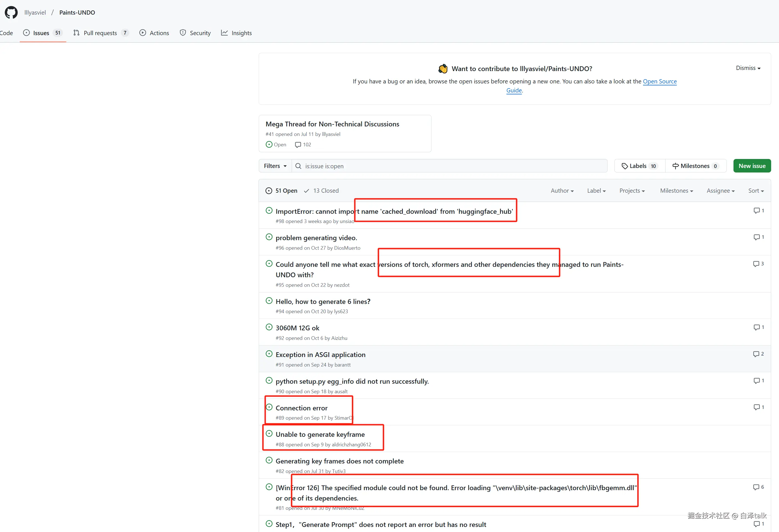Click open-status icon beside 'problem generating video.'
Viewport: 779px width, 532px height.
click(x=269, y=237)
